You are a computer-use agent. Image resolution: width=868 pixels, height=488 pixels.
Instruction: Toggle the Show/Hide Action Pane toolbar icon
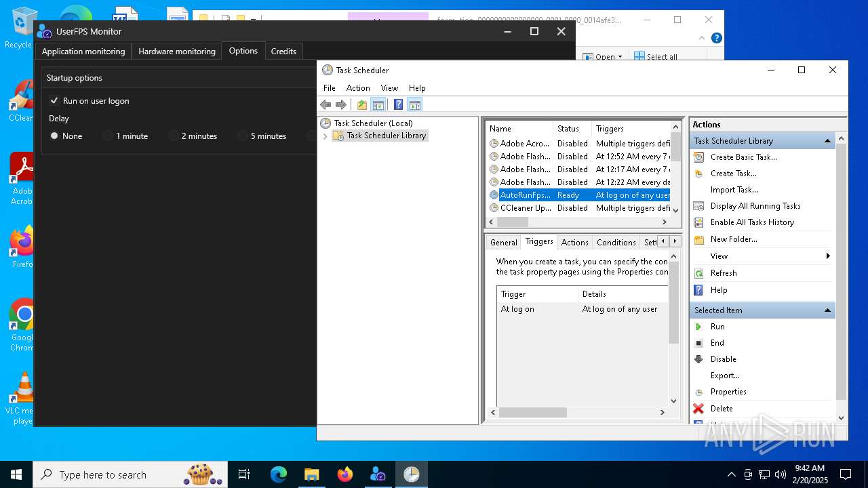click(x=415, y=104)
